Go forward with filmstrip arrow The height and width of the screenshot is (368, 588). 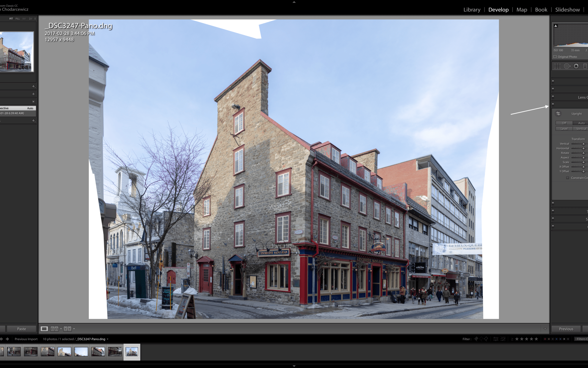[x=7, y=339]
